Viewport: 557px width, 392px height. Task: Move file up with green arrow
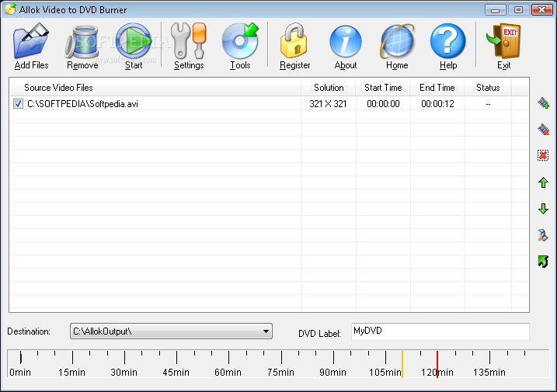(543, 182)
